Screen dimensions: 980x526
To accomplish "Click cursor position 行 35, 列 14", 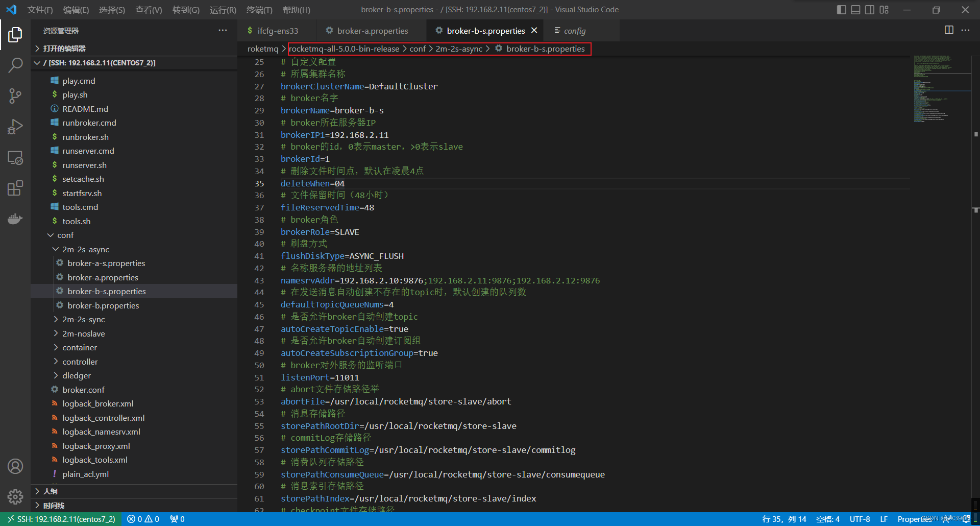I will pyautogui.click(x=784, y=519).
